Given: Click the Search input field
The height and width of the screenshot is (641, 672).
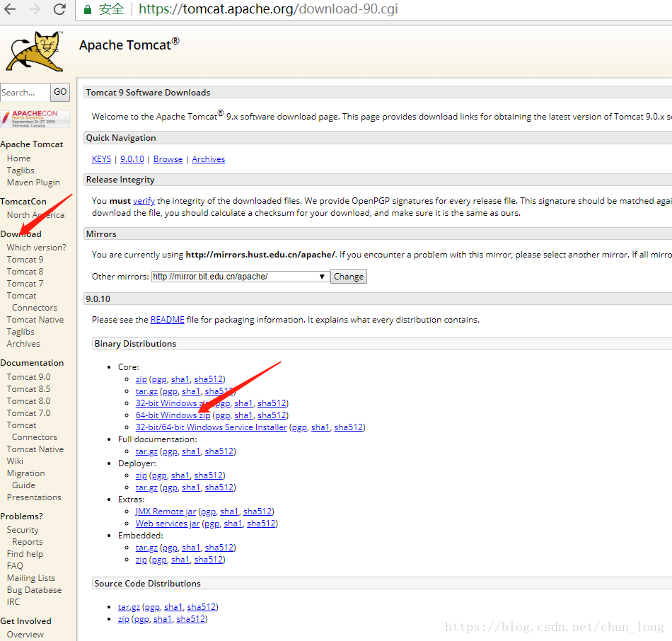Looking at the screenshot, I should coord(25,92).
